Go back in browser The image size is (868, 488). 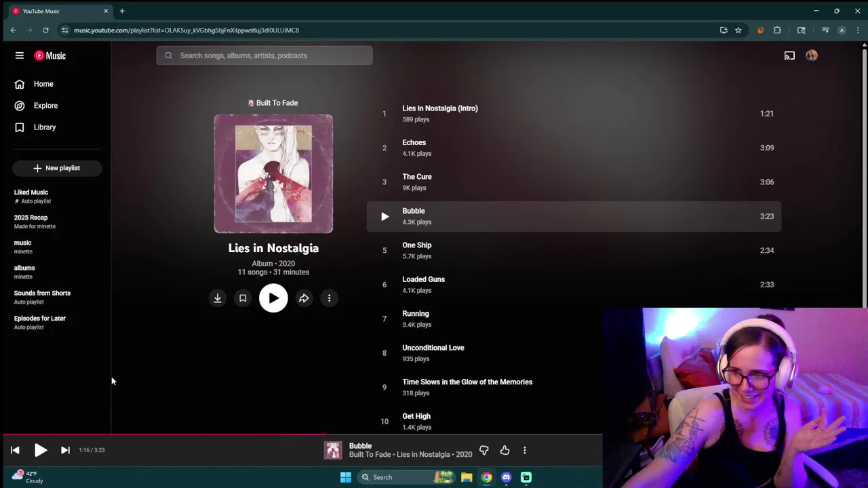pos(13,30)
